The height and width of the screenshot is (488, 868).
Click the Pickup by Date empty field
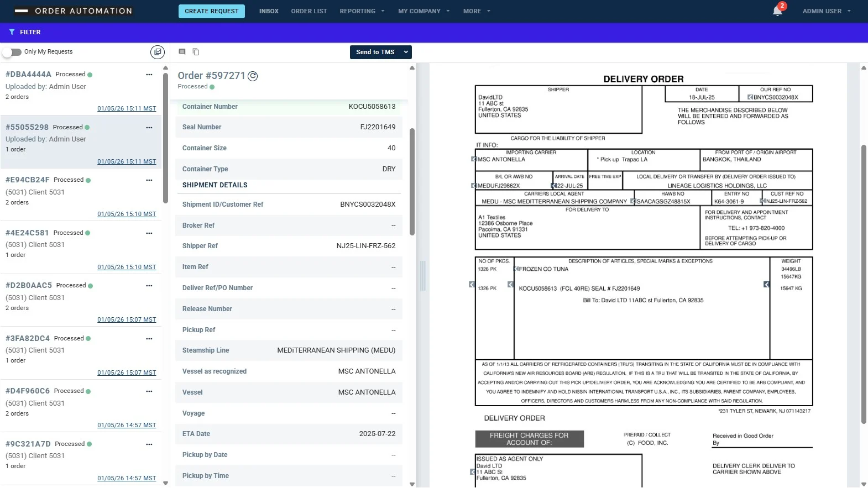[394, 455]
